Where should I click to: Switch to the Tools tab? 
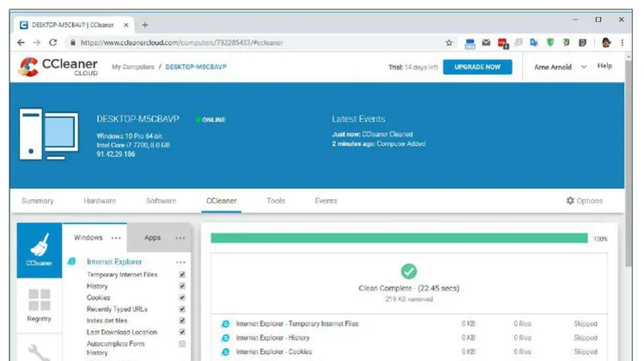click(276, 201)
